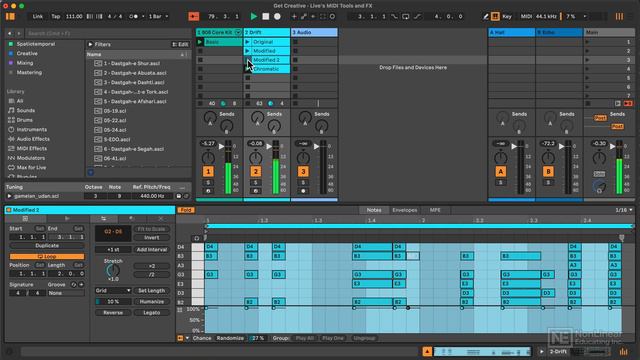Open Max for Live library category
Image resolution: width=640 pixels, height=360 pixels.
31,167
